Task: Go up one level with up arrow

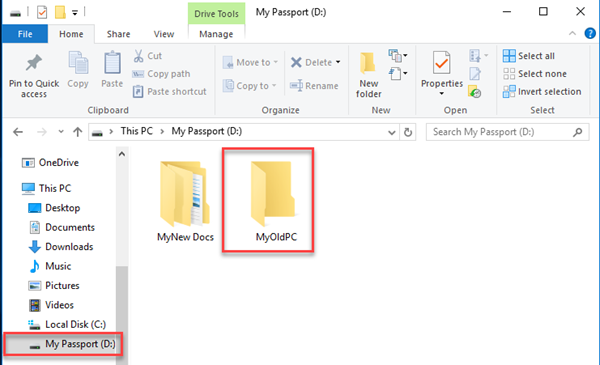Action: 78,132
